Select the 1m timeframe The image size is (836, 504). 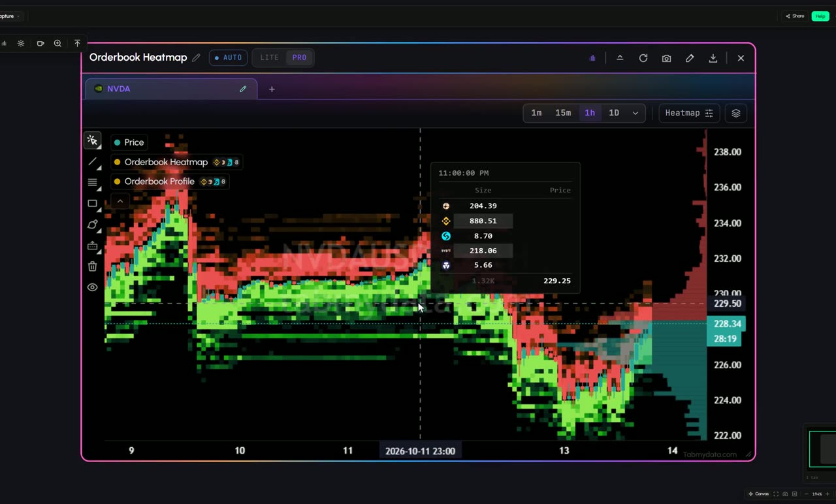[x=536, y=113]
